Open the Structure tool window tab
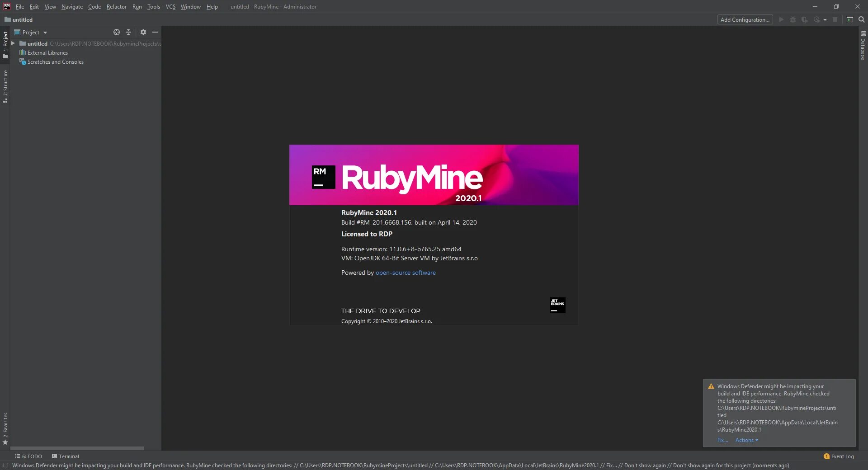868x470 pixels. [5, 86]
